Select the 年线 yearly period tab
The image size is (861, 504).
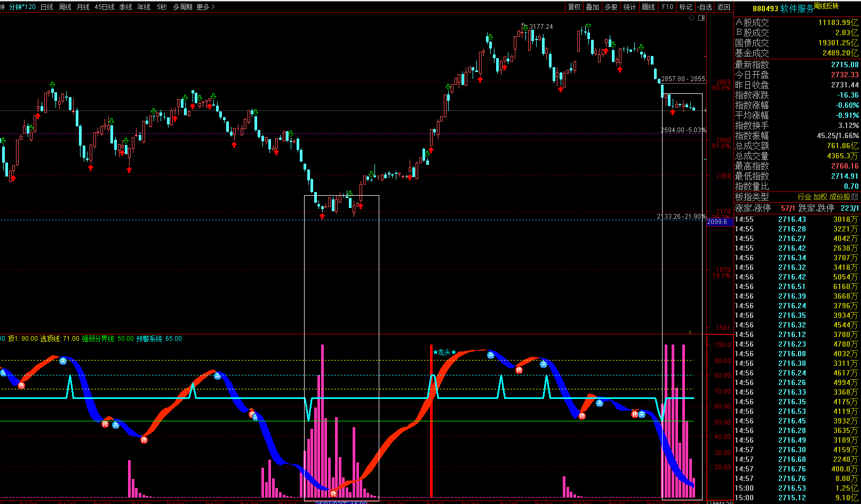[x=144, y=7]
